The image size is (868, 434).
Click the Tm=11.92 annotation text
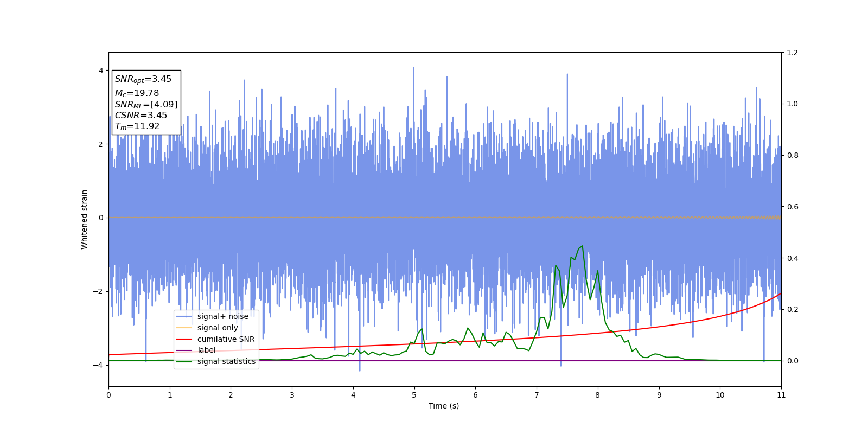coord(137,126)
